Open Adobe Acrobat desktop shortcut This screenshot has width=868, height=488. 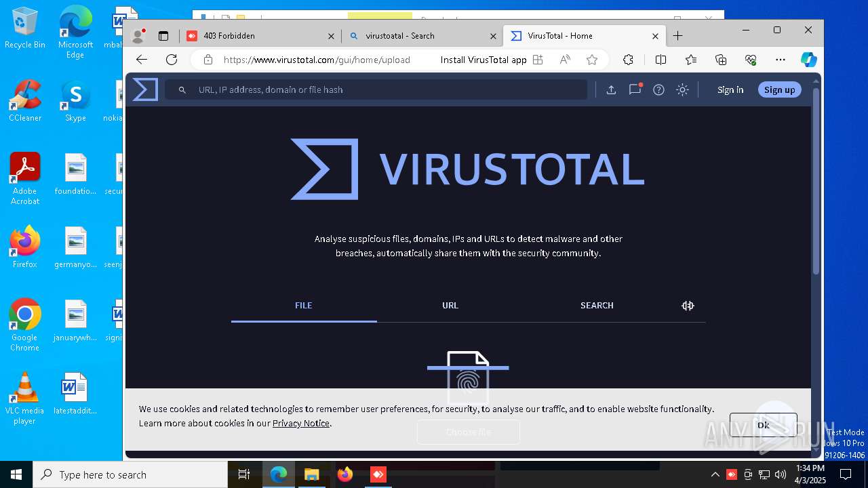25,178
